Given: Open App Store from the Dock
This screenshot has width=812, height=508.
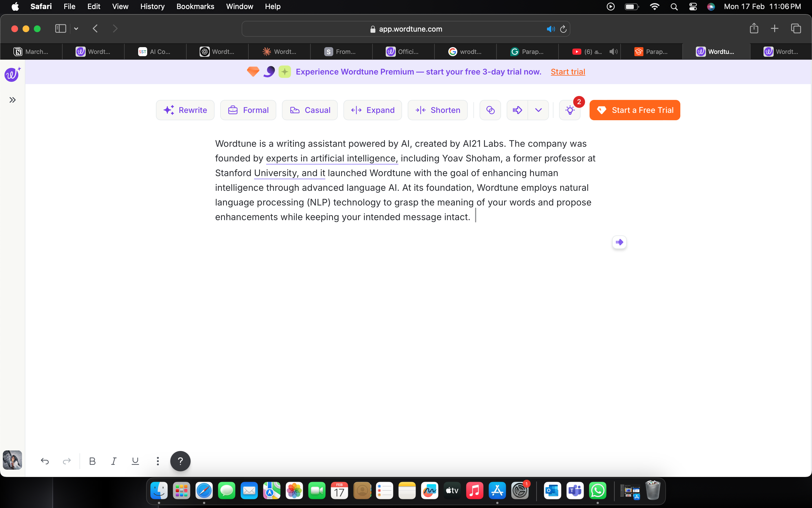Looking at the screenshot, I should pos(497,491).
